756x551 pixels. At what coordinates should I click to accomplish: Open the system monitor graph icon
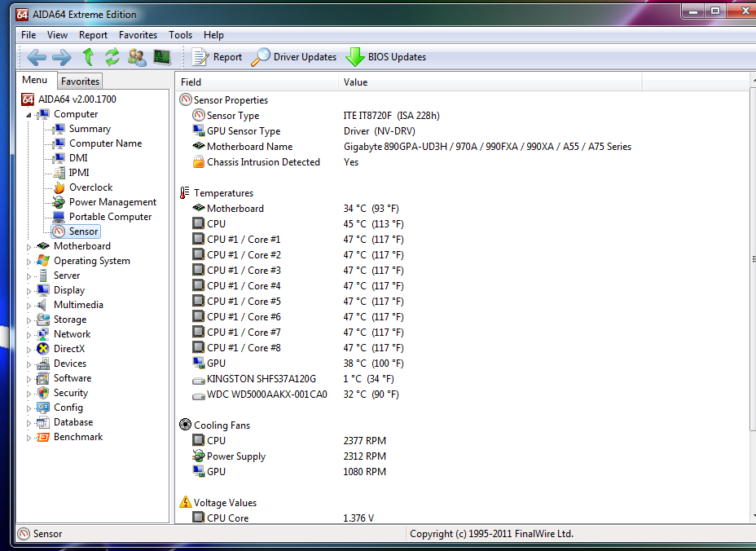pyautogui.click(x=162, y=57)
